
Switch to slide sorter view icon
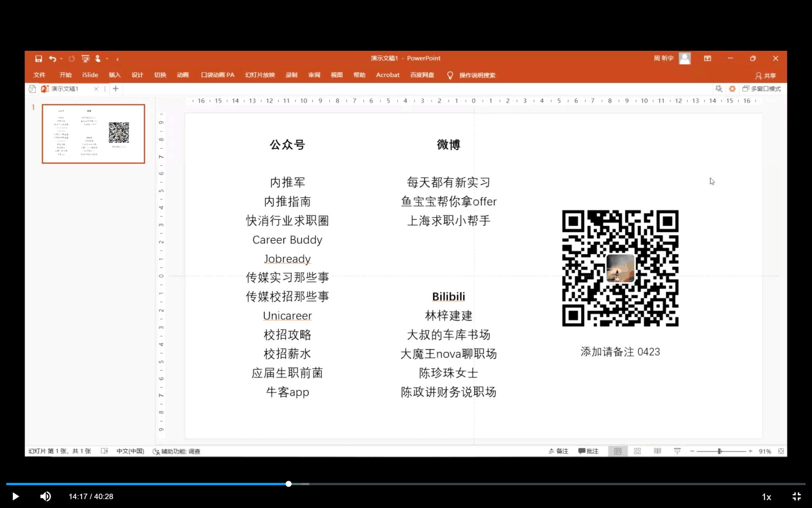[637, 451]
